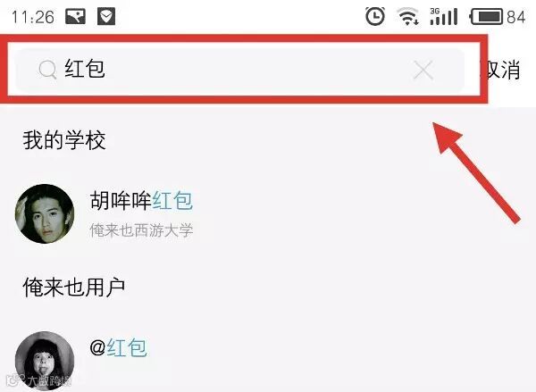536x392 pixels.
Task: Tap the 11:26 clock display
Action: pos(33,17)
